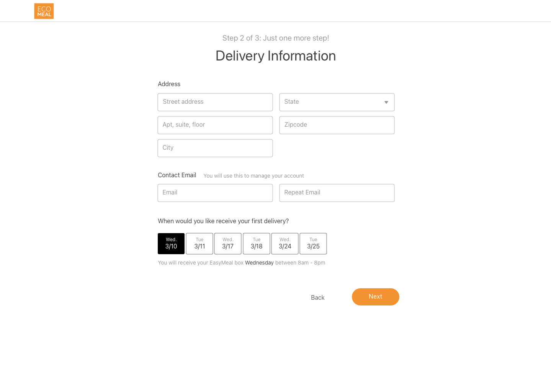Select the City input field
551x392 pixels.
pyautogui.click(x=215, y=148)
